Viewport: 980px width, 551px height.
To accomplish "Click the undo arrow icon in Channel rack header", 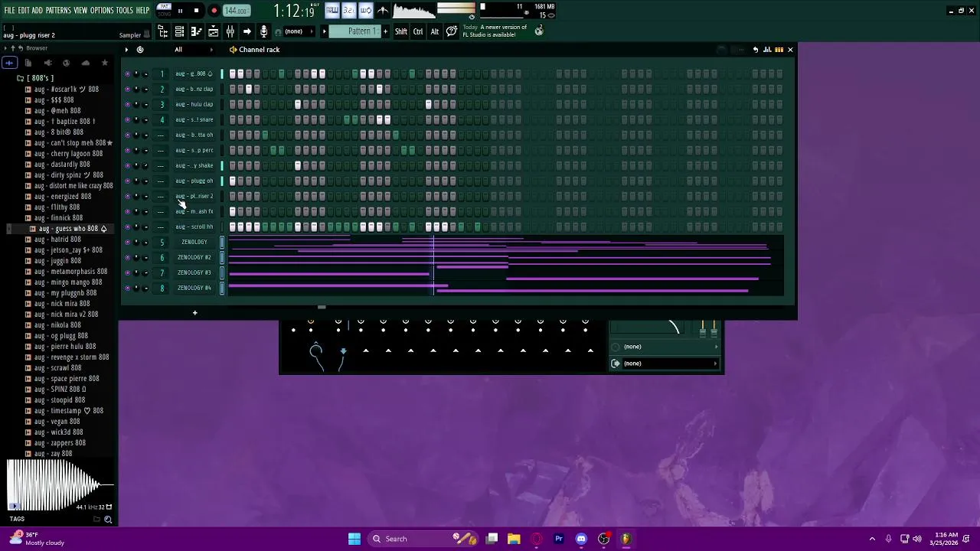I will (755, 50).
